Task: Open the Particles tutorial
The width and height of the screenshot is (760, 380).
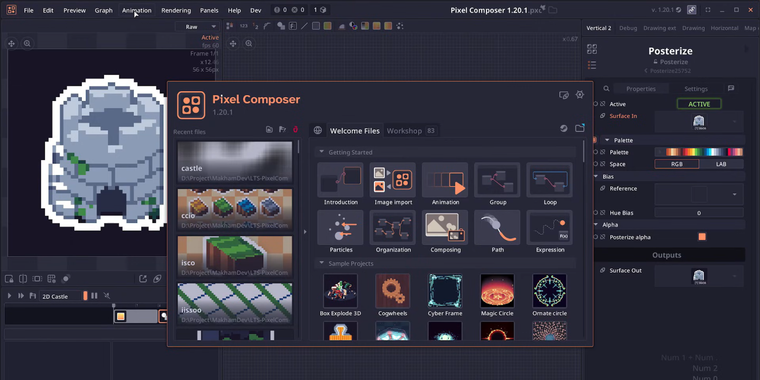Action: click(341, 231)
